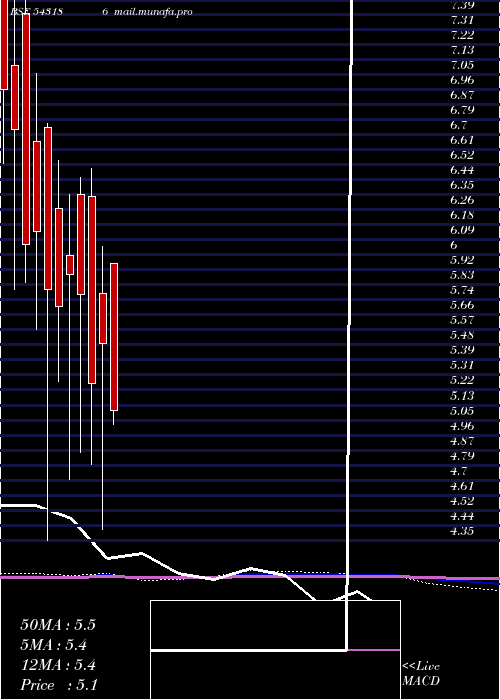Viewport: 500px width, 700px height.
Task: Select the 50MA : 5.5 readout
Action: (x=58, y=625)
